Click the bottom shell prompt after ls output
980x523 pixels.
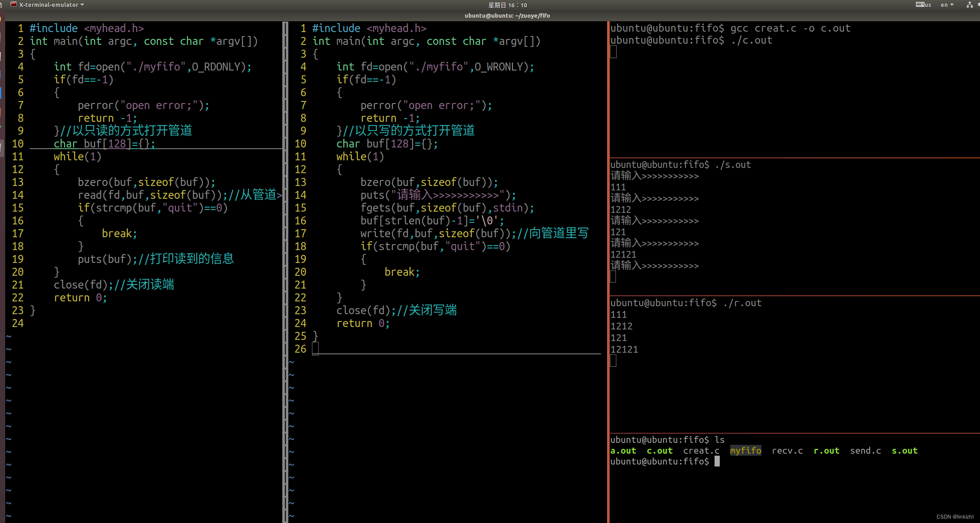pos(717,462)
